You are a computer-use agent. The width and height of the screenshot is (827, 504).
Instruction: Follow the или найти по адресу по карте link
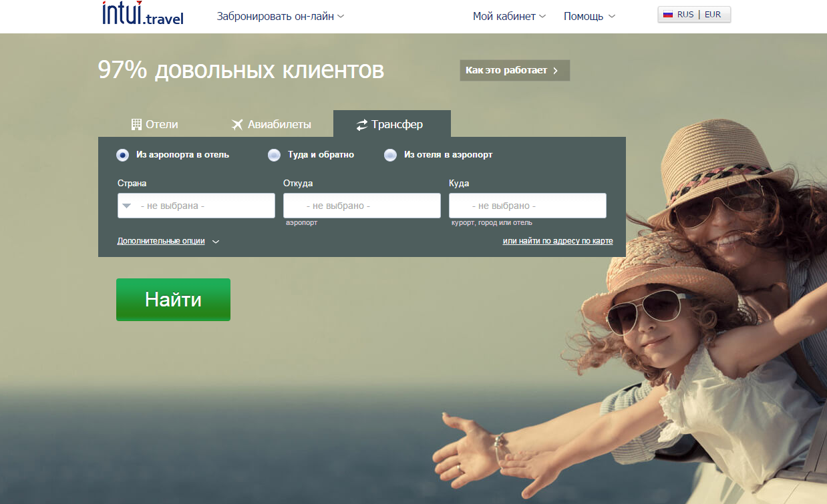(x=558, y=241)
